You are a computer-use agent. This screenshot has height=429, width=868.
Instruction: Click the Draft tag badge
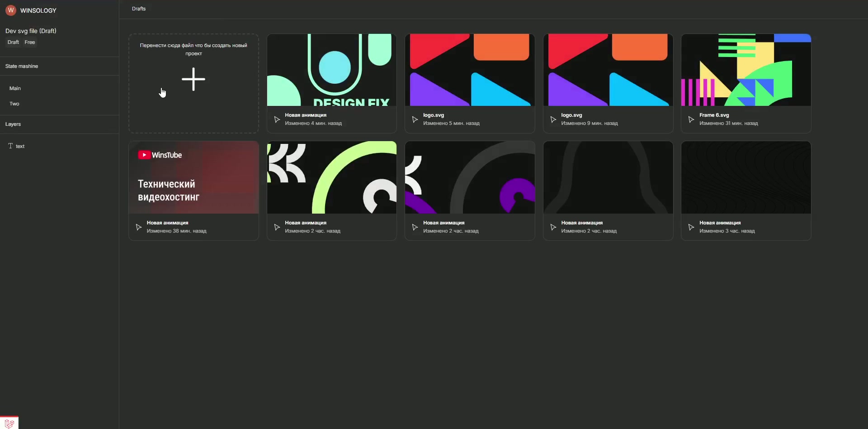[13, 42]
